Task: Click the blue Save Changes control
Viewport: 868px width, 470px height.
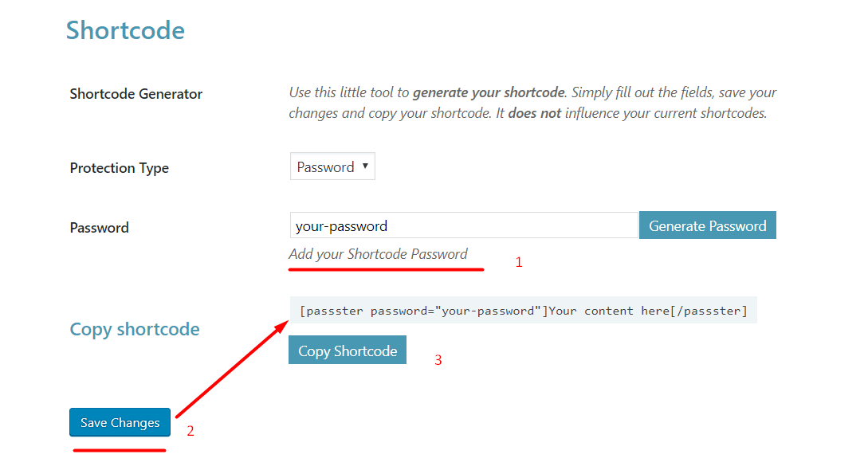Action: pos(120,422)
